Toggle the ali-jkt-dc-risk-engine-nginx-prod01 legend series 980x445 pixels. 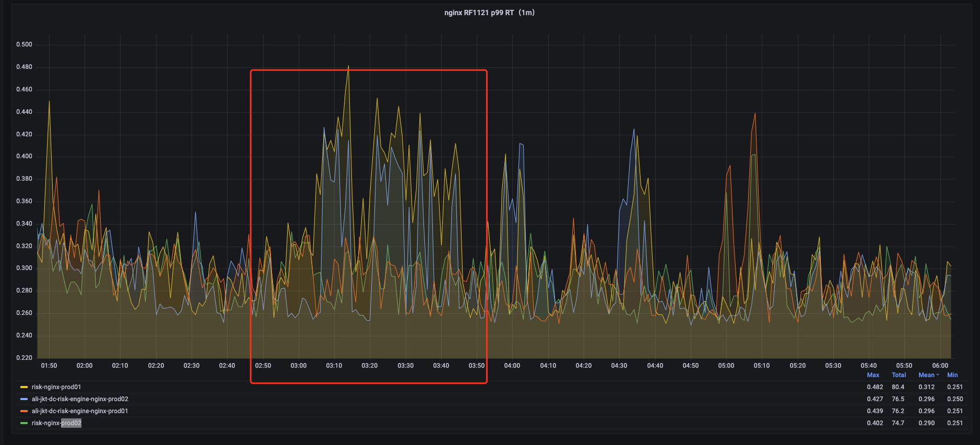[80, 411]
